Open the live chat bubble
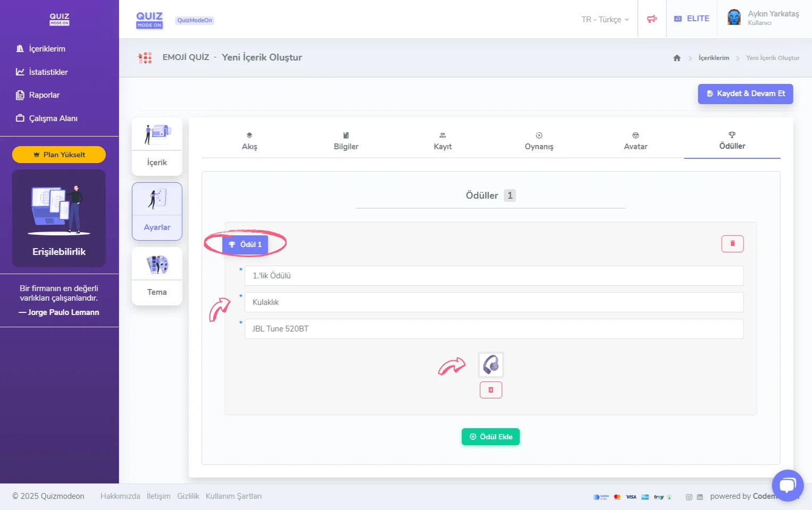This screenshot has width=812, height=510. [788, 485]
